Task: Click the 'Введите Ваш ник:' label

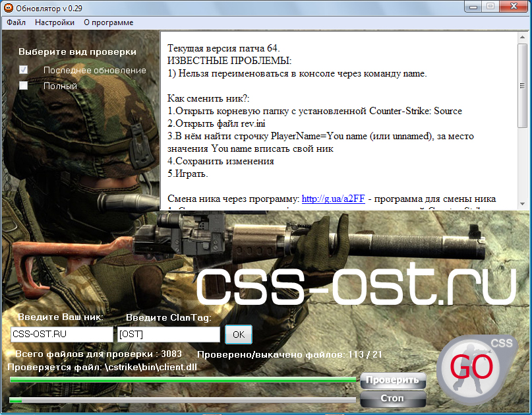Action: [61, 317]
